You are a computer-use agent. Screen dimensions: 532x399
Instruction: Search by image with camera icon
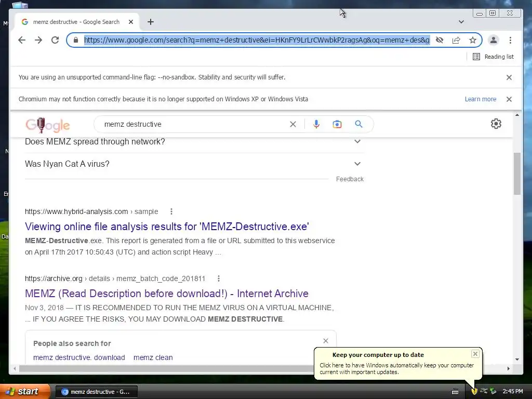tap(337, 124)
